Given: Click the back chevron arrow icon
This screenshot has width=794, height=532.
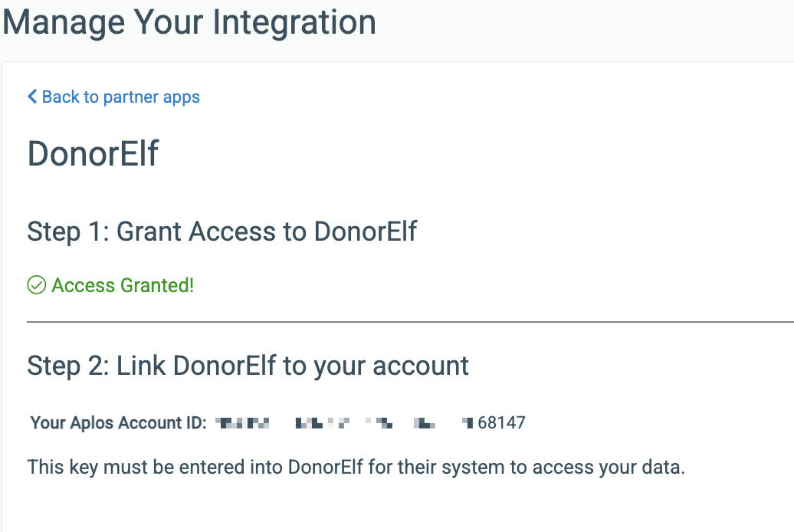Looking at the screenshot, I should click(x=32, y=97).
